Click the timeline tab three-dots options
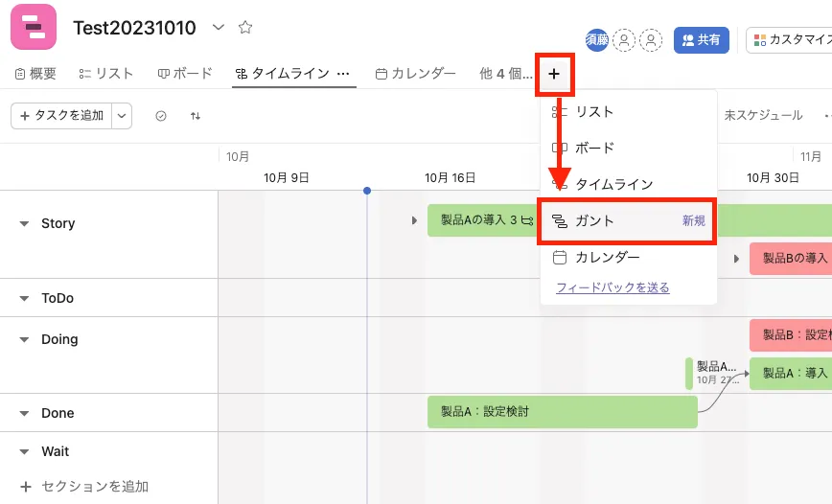832x504 pixels. click(x=343, y=74)
